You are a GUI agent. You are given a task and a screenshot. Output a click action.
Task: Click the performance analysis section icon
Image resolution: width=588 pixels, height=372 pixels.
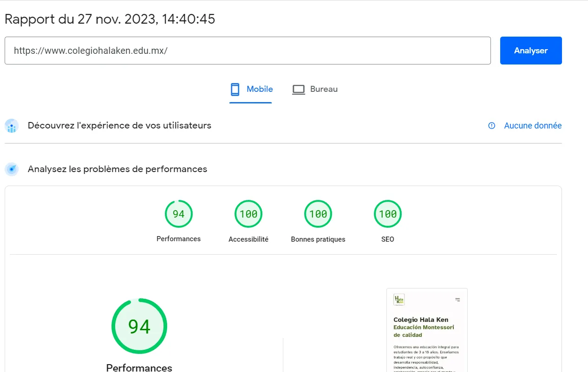tap(12, 169)
